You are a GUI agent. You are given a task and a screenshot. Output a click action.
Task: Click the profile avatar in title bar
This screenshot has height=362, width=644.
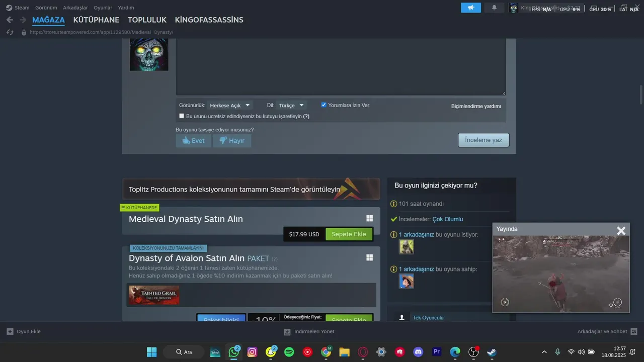(x=514, y=8)
